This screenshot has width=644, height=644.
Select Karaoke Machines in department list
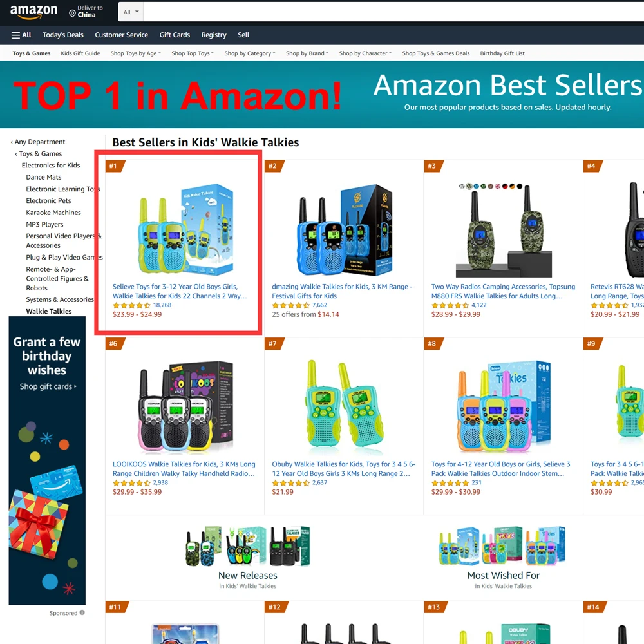click(53, 213)
